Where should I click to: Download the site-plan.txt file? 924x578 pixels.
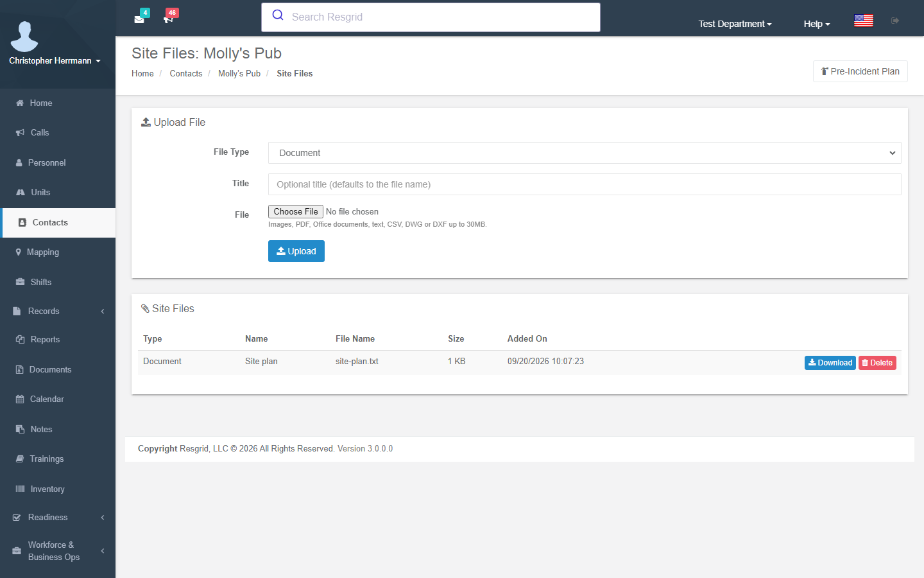tap(830, 363)
